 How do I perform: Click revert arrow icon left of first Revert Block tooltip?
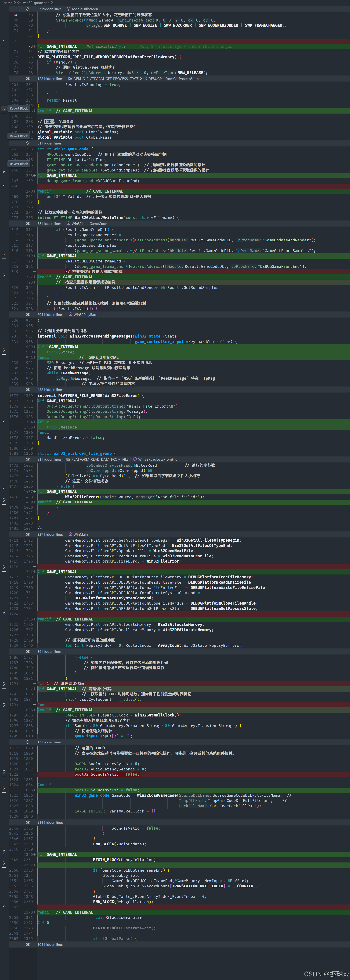(4, 108)
